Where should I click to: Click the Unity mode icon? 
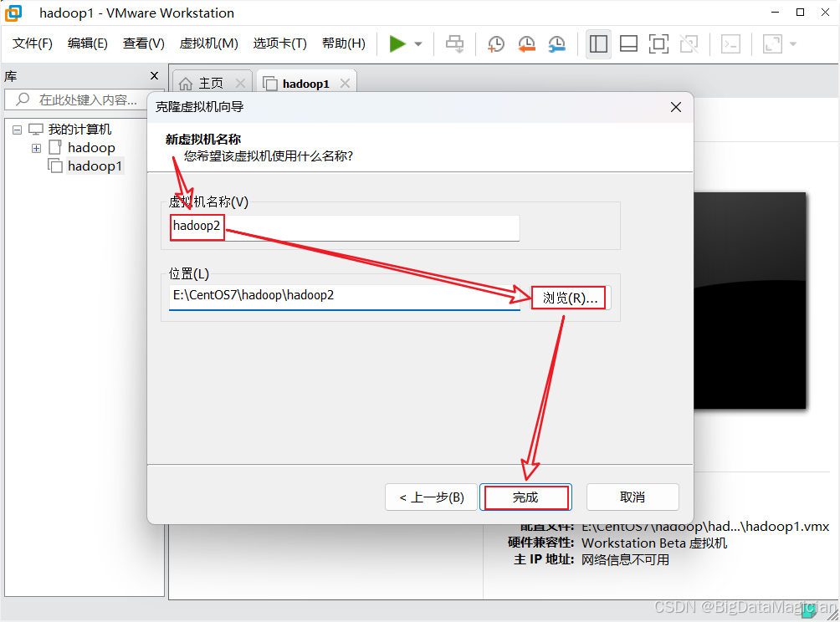point(689,44)
